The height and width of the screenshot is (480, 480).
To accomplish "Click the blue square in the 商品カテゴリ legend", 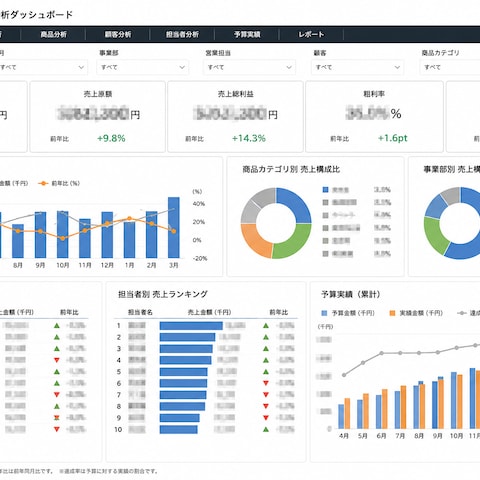I will [x=325, y=190].
